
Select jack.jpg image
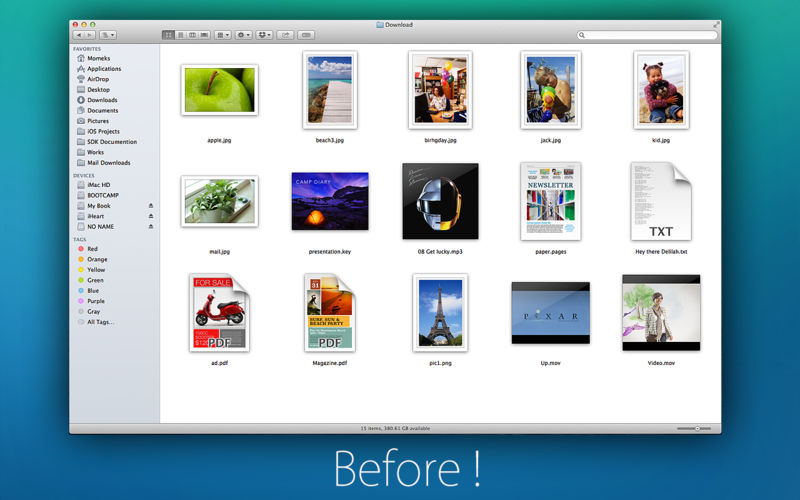551,90
